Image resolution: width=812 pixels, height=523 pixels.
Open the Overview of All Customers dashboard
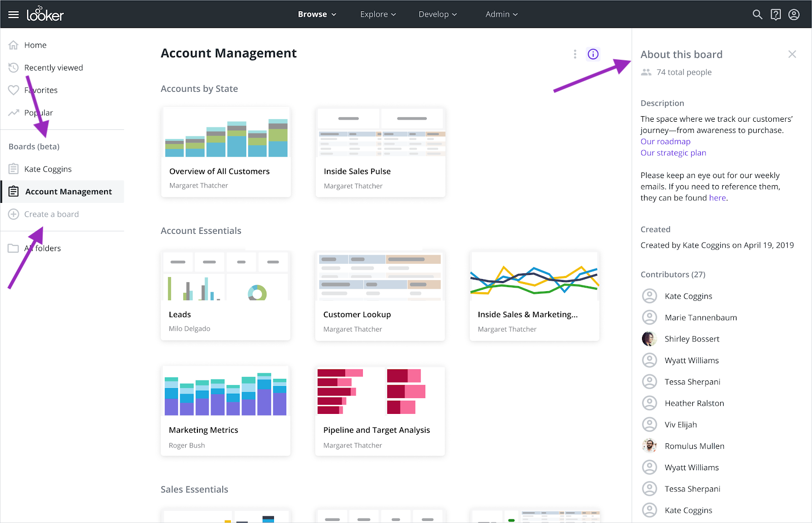(226, 152)
